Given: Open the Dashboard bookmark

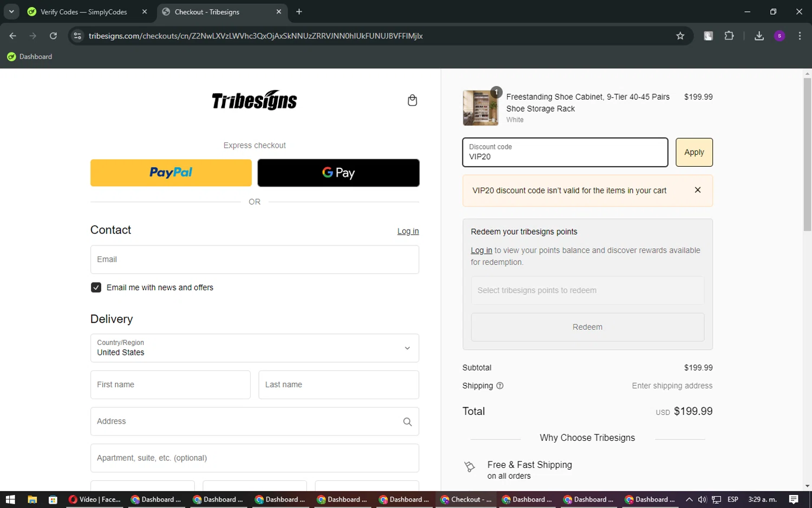Looking at the screenshot, I should coord(30,56).
